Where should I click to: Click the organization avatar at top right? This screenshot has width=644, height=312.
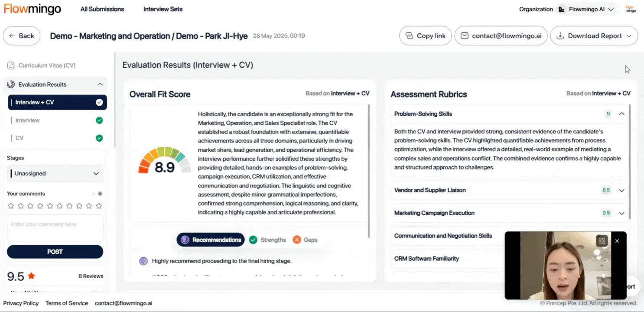631,9
